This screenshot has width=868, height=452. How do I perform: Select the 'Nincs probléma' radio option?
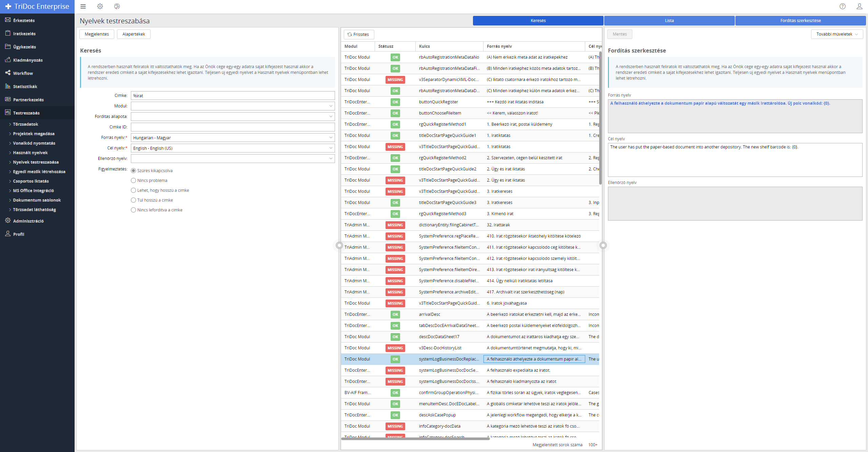(134, 181)
